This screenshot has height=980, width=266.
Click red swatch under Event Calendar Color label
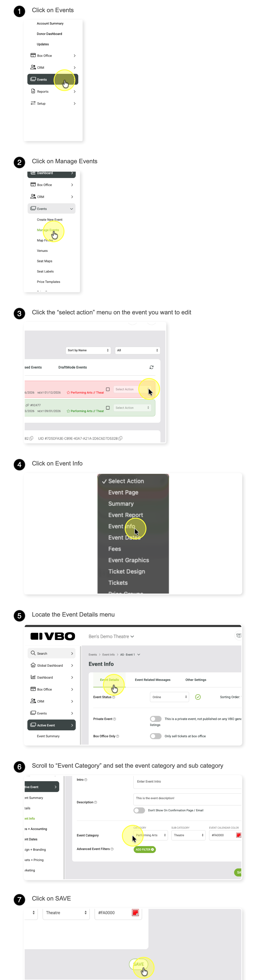(x=239, y=835)
